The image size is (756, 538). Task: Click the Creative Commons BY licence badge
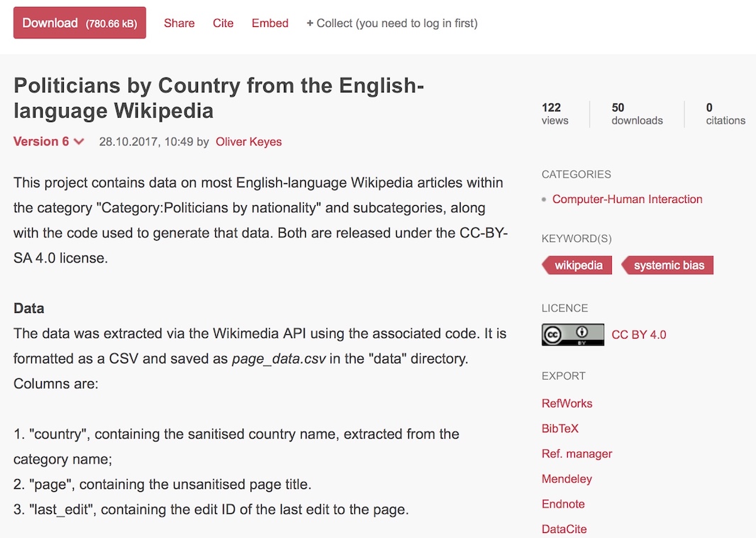coord(573,334)
